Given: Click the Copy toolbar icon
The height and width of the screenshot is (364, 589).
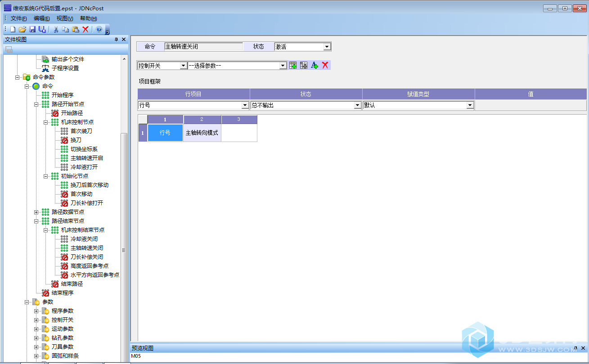Looking at the screenshot, I should point(66,29).
